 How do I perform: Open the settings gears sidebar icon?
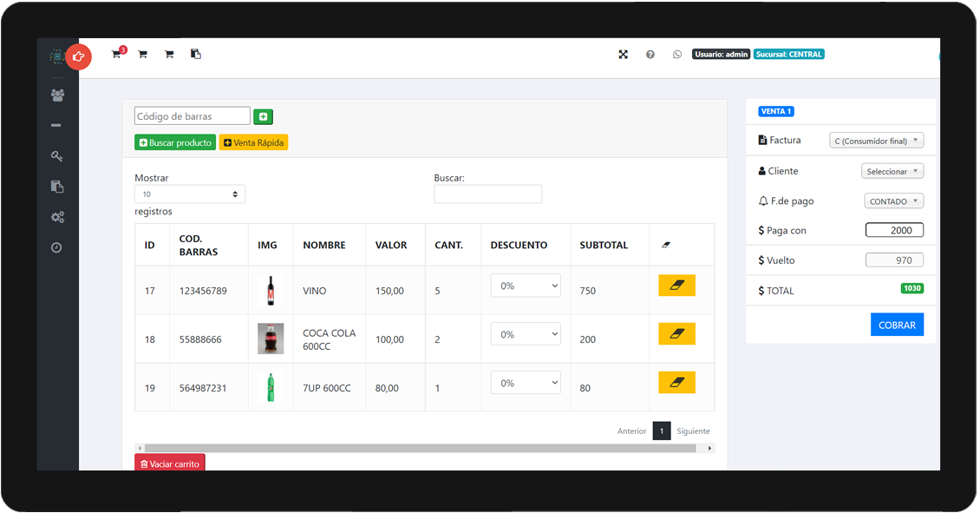[x=57, y=217]
